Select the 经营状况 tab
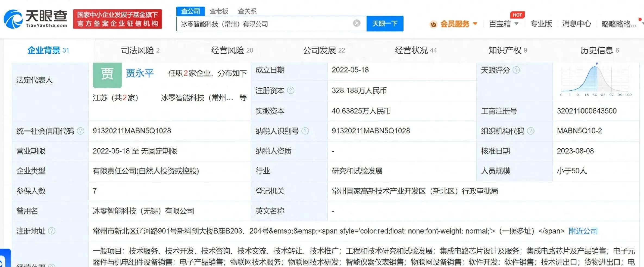644x267 pixels. [x=416, y=50]
